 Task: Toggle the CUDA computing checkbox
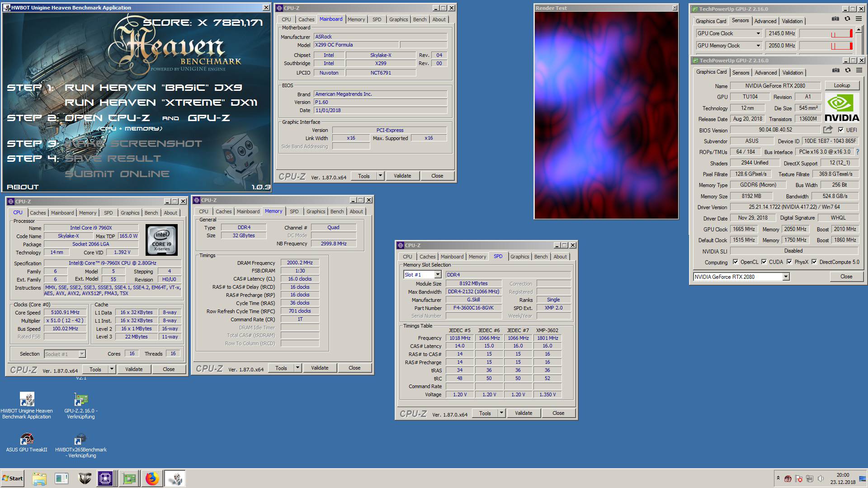pos(764,262)
